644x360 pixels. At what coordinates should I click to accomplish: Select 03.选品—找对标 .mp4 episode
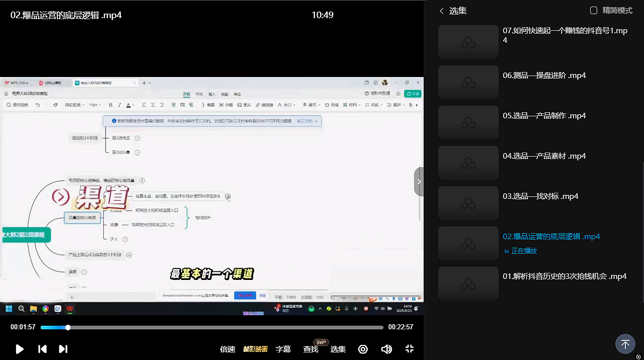pyautogui.click(x=540, y=196)
